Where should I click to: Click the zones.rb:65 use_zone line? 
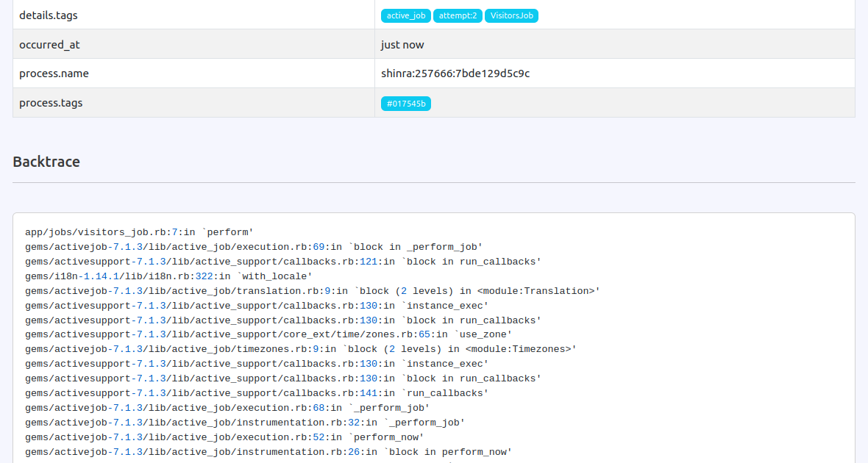268,334
